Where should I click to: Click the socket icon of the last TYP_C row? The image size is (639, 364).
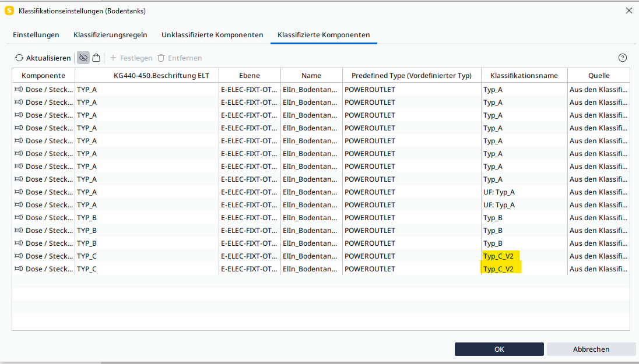[x=19, y=269]
